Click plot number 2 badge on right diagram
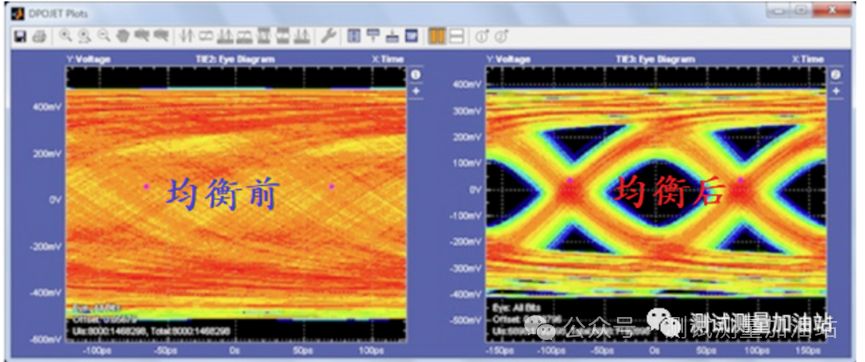865x362 pixels. pyautogui.click(x=836, y=74)
